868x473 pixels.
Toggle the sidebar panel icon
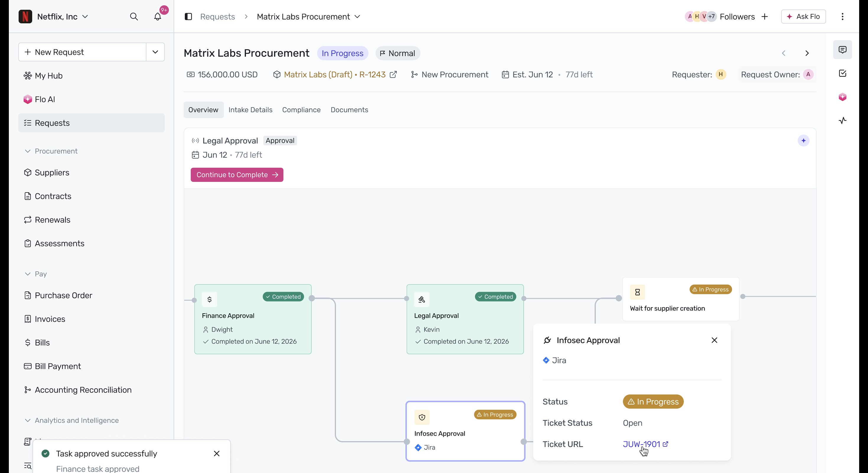[188, 17]
